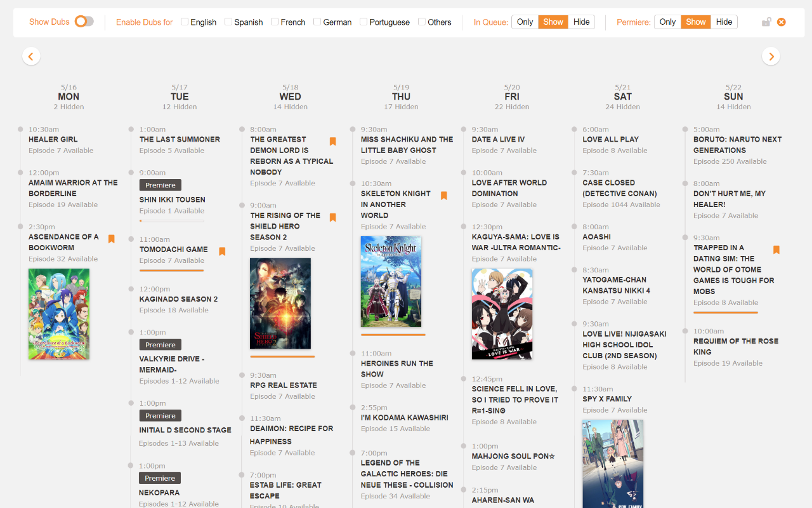Click bookmark icon for Ascendance of a Bookworm
Screen dimensions: 812x508
pos(111,239)
